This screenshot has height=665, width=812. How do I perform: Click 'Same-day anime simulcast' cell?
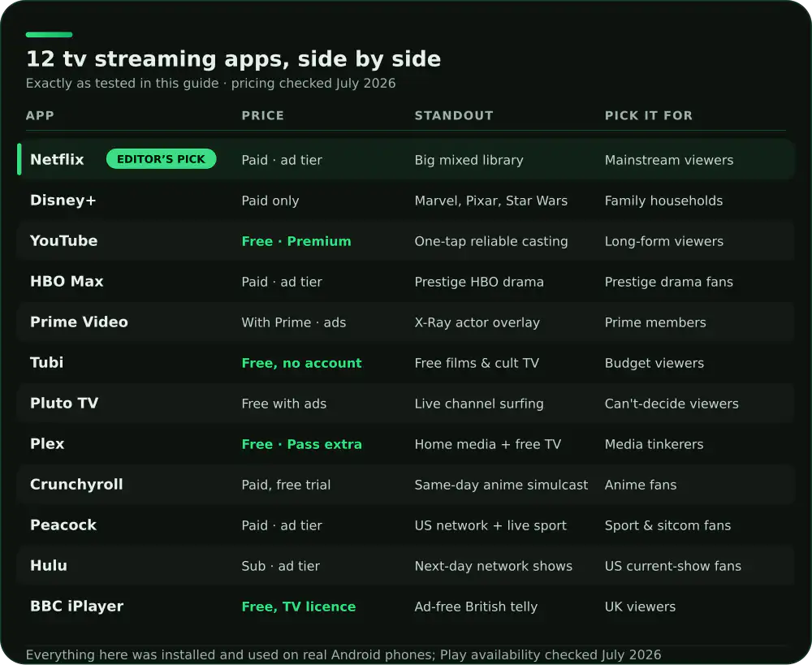501,485
